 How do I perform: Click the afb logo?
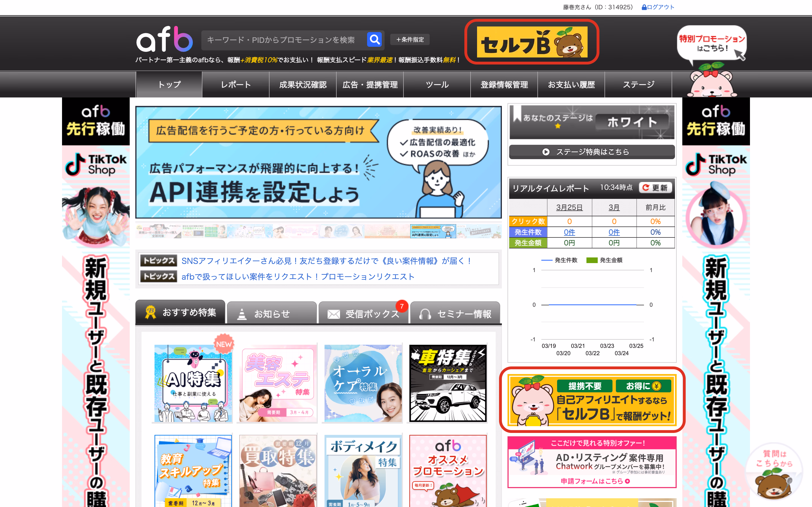click(x=164, y=39)
